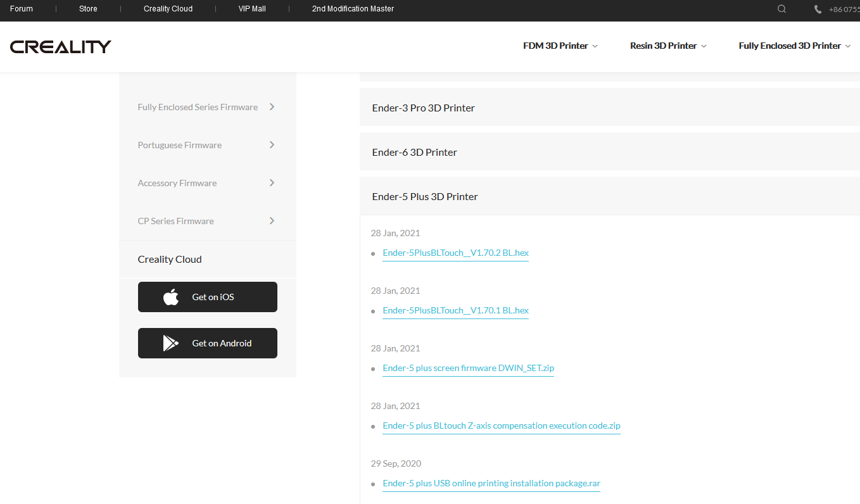
Task: Click the +86 phone number text
Action: coord(844,9)
